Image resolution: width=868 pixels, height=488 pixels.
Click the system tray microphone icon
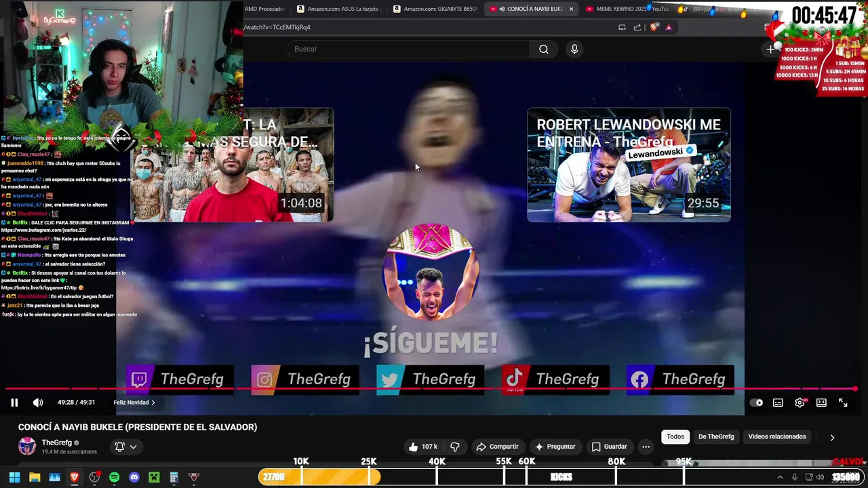pos(795,477)
